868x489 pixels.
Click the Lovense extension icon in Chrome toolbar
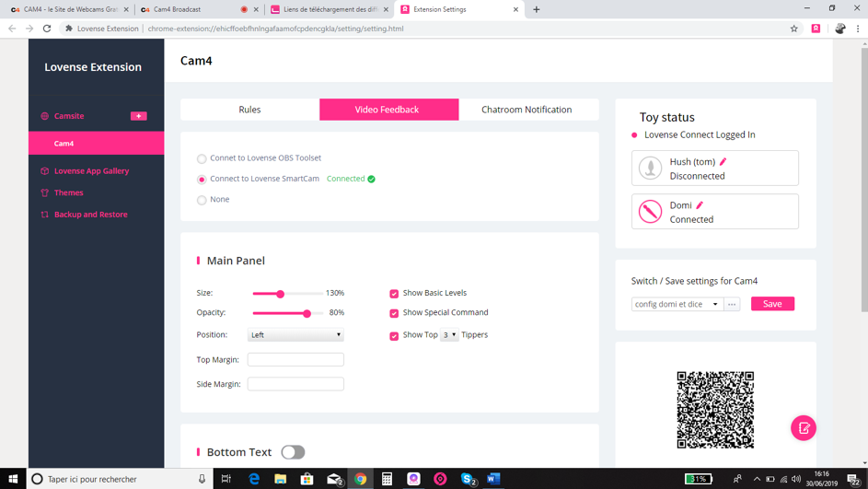click(816, 29)
